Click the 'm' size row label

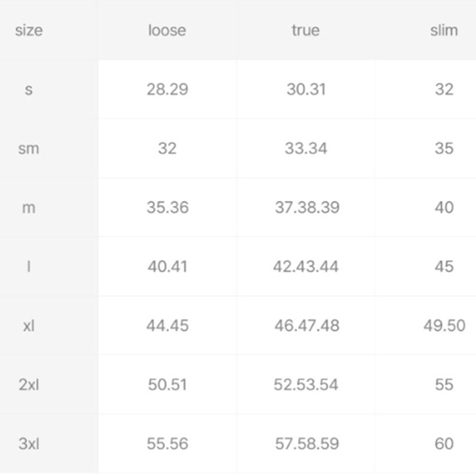[29, 208]
